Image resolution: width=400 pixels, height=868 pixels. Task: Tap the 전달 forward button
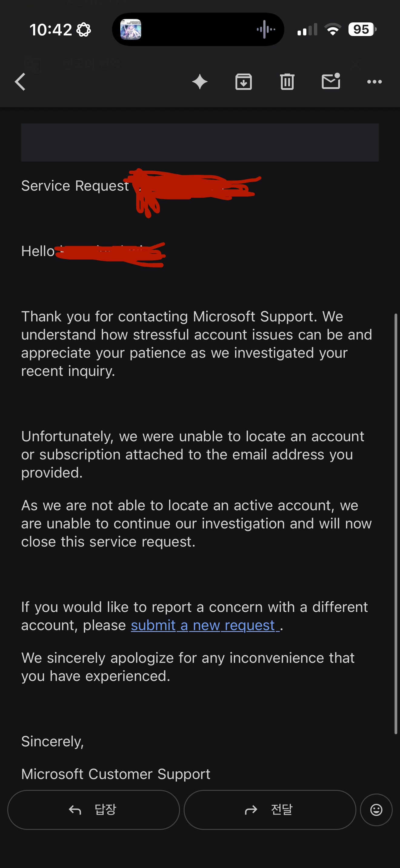click(x=270, y=810)
